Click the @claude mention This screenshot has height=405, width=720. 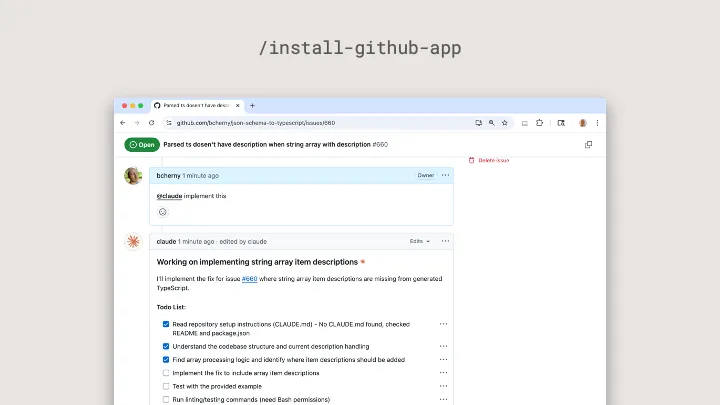169,196
